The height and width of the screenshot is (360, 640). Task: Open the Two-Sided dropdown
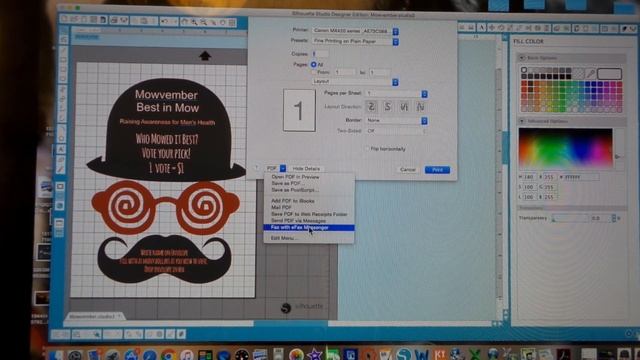point(396,131)
